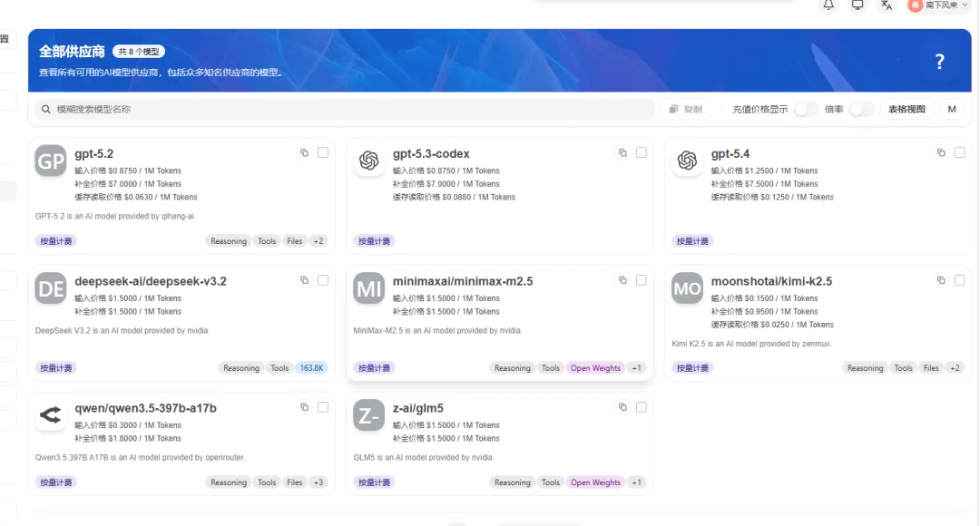Click the monitor theme icon in header
Viewport: 980px width, 526px height.
point(857,5)
